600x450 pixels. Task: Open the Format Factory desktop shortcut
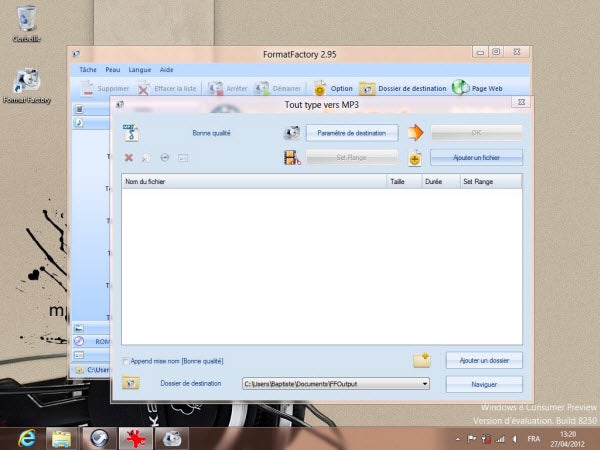pos(27,86)
